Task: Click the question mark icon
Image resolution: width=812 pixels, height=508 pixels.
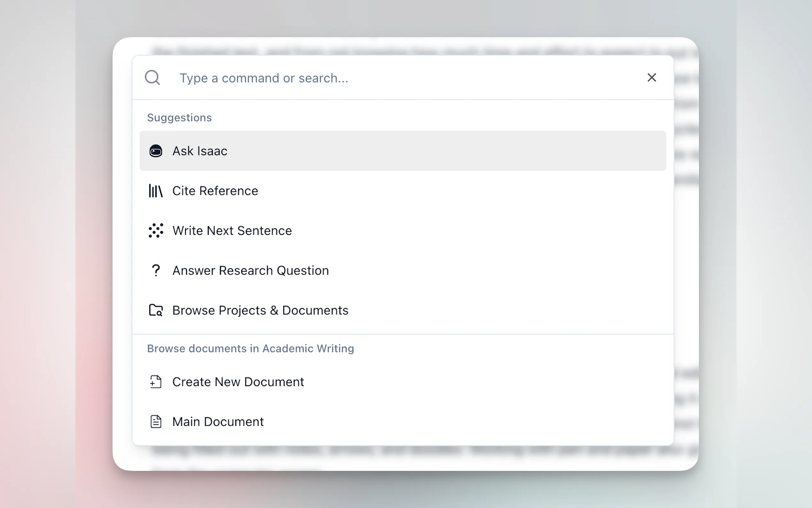Action: [x=155, y=270]
